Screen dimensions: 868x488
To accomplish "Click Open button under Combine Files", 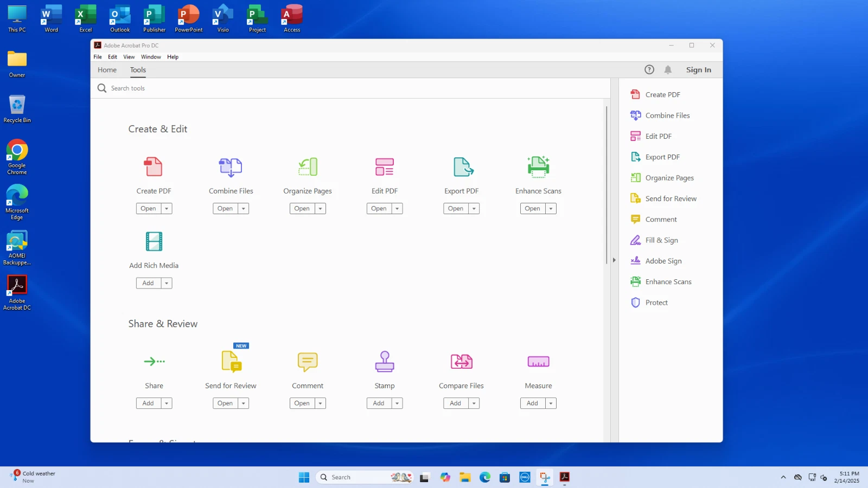I will pos(225,209).
